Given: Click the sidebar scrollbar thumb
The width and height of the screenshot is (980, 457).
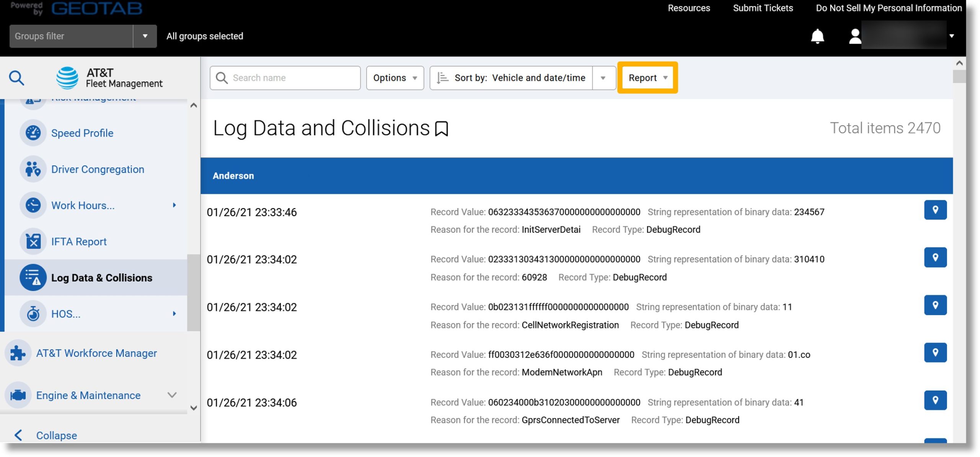Looking at the screenshot, I should point(194,293).
